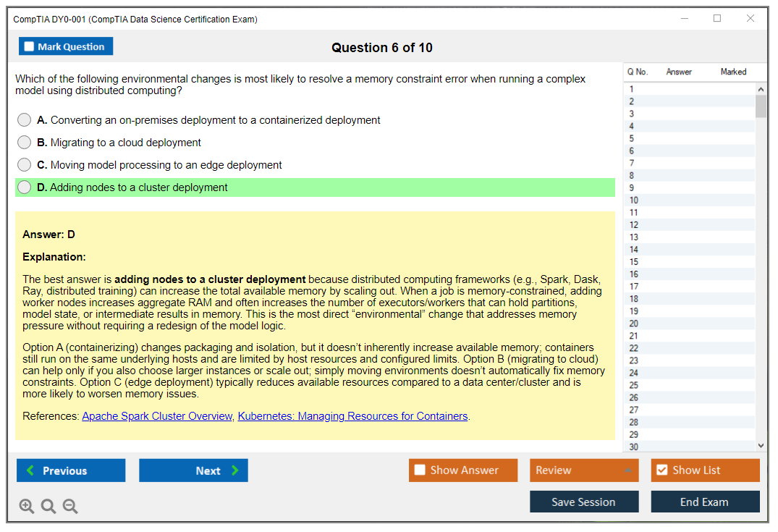
Task: Choose option B cloud deployment
Action: (x=25, y=143)
